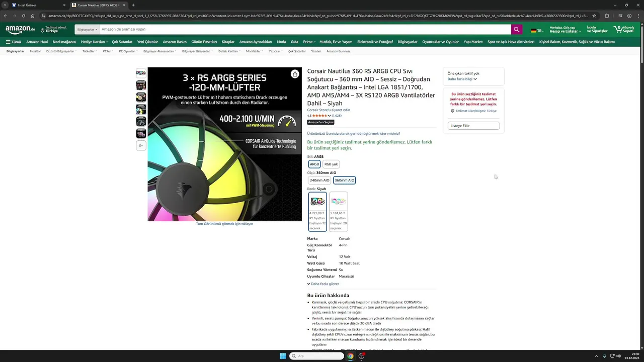Click the taskbar volume icon

click(x=619, y=356)
